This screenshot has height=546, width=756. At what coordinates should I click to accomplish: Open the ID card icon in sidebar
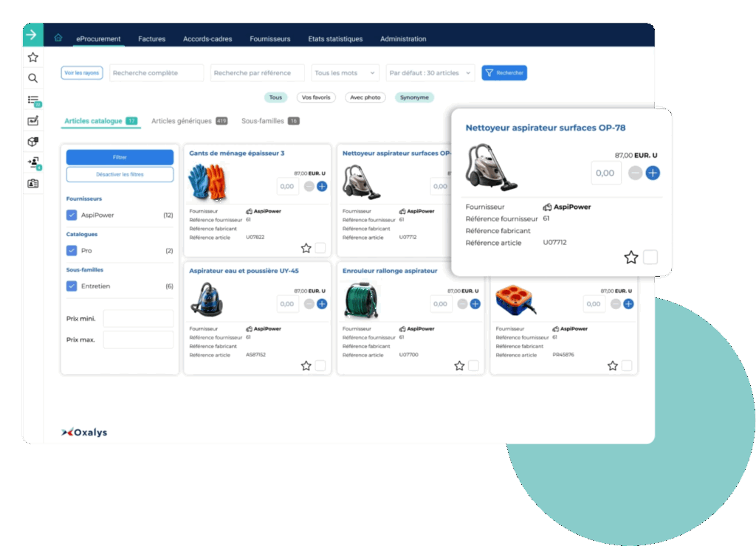point(32,184)
